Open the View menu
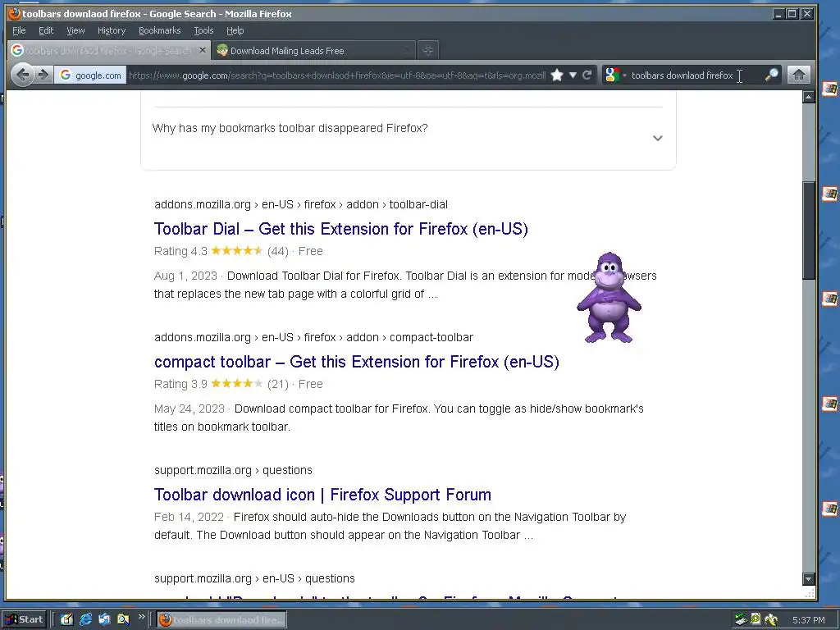Viewport: 840px width, 630px height. (75, 30)
